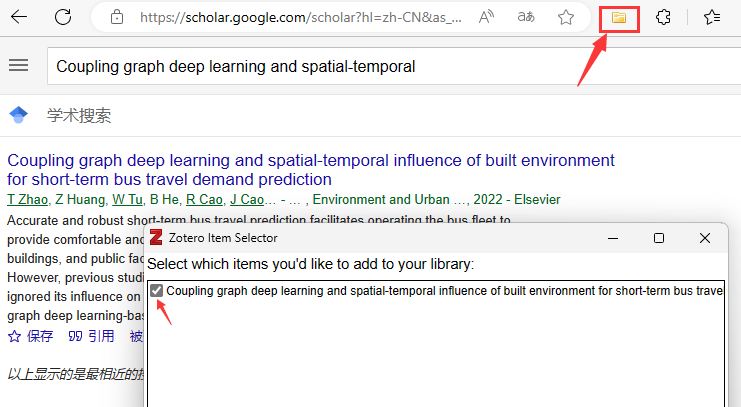Image resolution: width=741 pixels, height=407 pixels.
Task: Open the translate page option
Action: pos(526,17)
